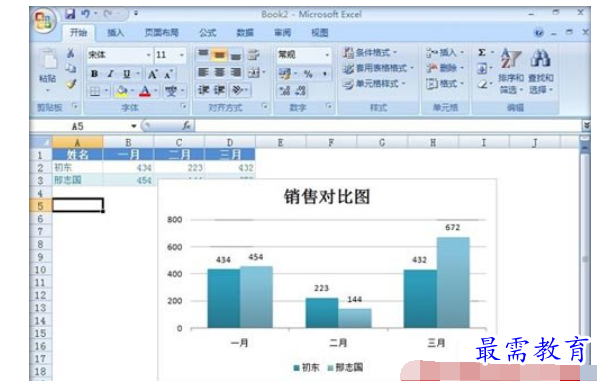Align text right
The width and height of the screenshot is (597, 381).
[236, 72]
